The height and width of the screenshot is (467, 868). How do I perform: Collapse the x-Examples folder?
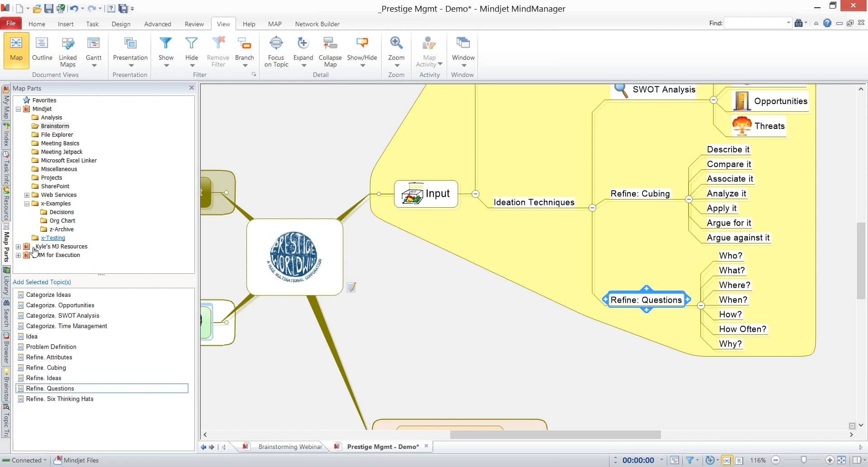(27, 204)
